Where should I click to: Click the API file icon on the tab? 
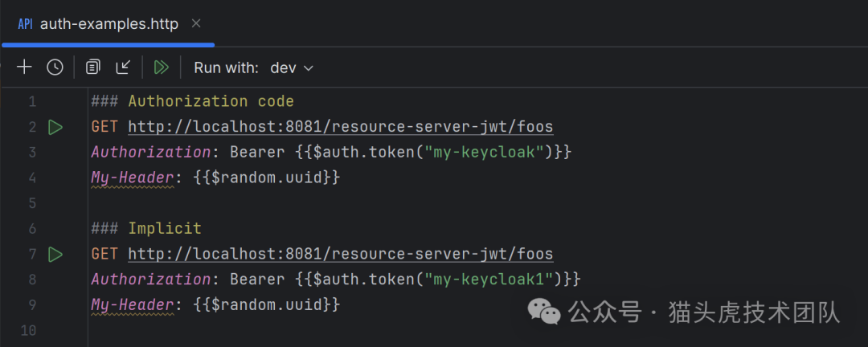(x=25, y=24)
